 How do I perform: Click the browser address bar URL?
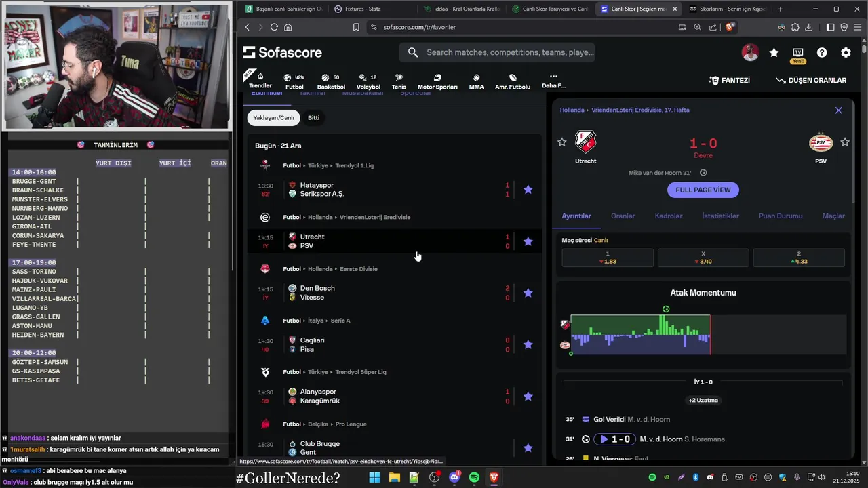click(x=419, y=27)
